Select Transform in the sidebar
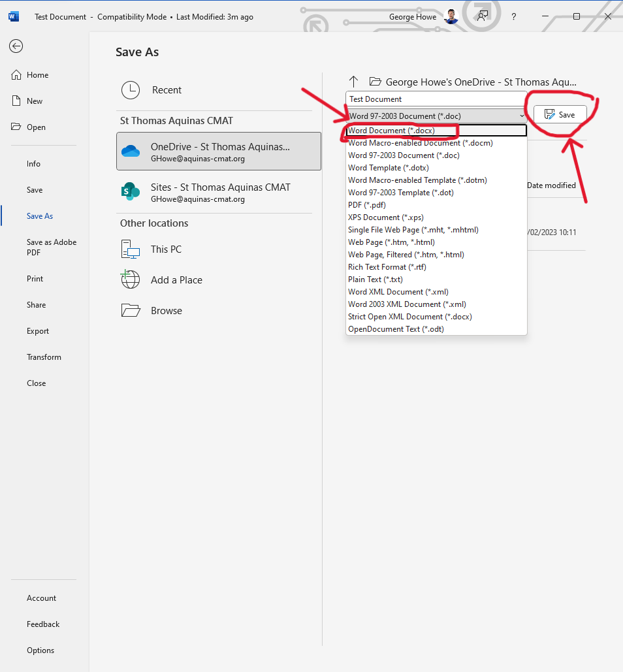 (x=44, y=357)
